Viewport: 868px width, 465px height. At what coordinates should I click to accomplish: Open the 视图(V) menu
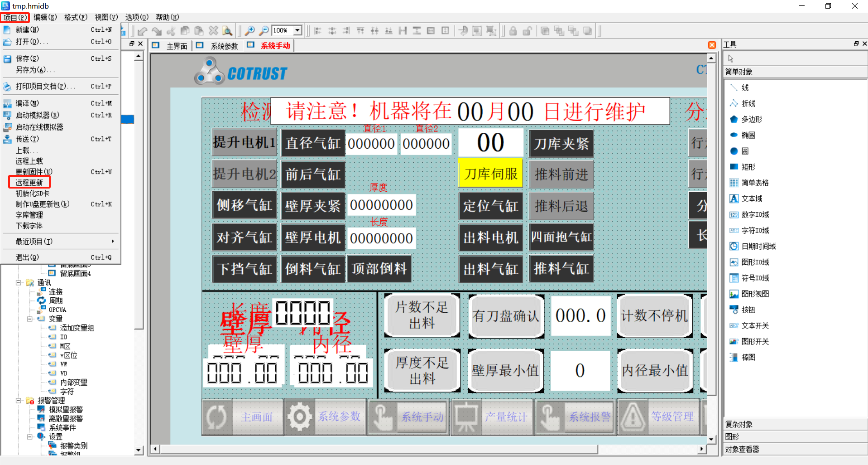(x=106, y=17)
